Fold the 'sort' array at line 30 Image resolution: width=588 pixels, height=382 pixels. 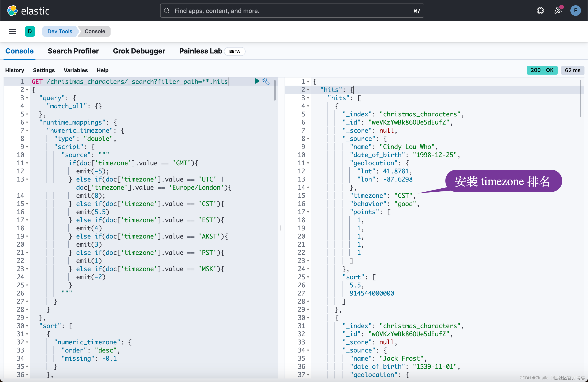(x=27, y=326)
